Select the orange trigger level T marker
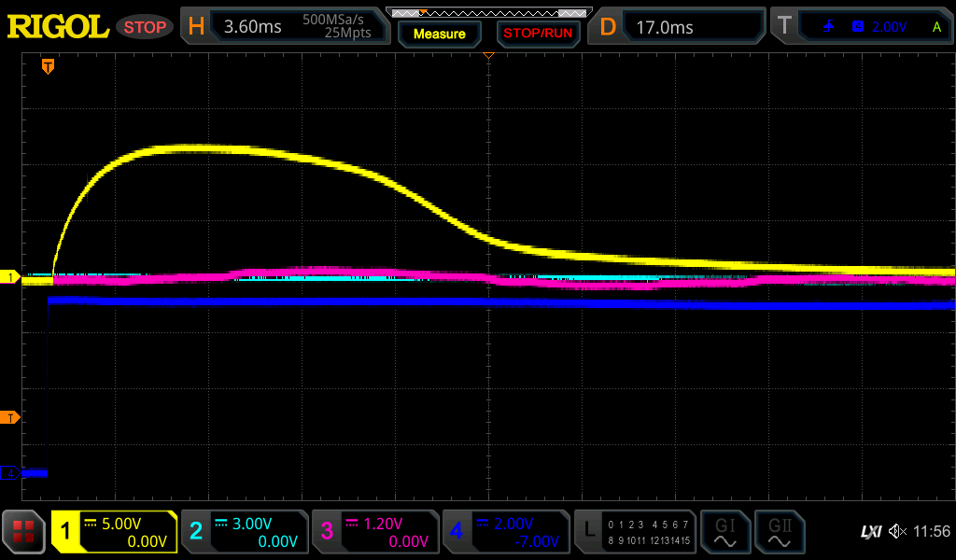 pyautogui.click(x=11, y=417)
